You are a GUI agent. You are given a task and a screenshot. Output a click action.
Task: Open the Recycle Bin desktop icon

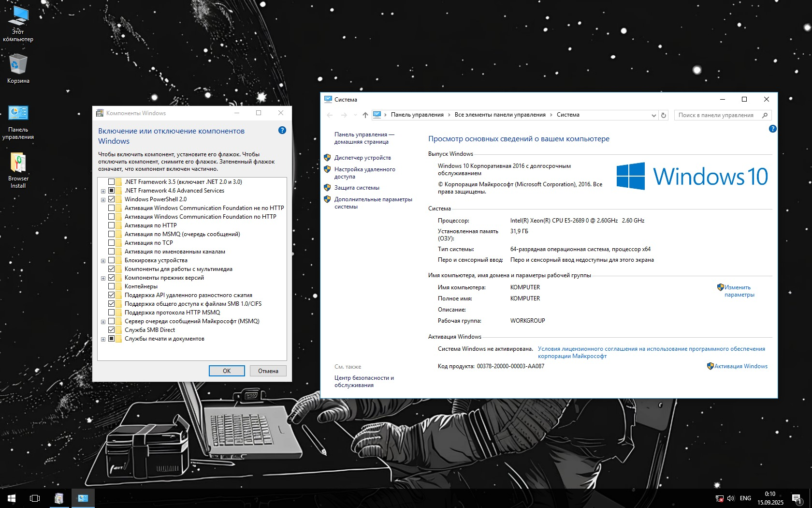click(18, 69)
